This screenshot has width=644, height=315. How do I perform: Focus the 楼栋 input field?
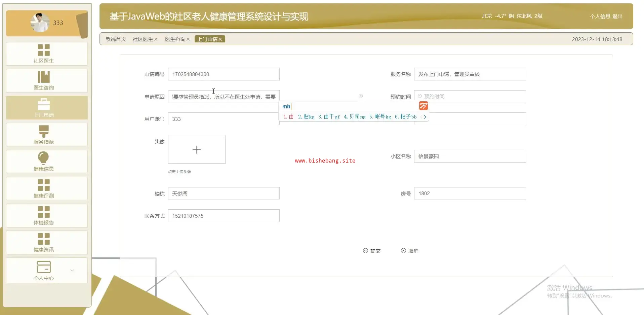click(x=224, y=194)
